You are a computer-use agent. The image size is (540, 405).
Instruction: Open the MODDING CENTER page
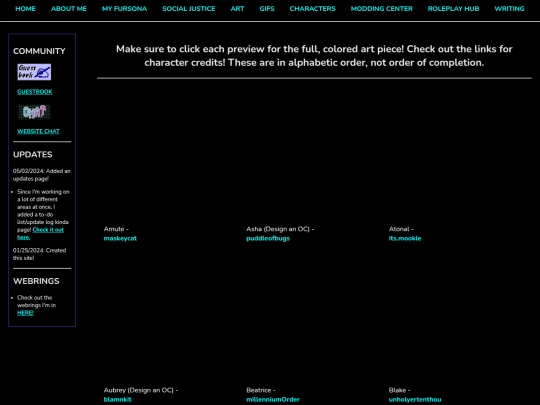click(382, 9)
